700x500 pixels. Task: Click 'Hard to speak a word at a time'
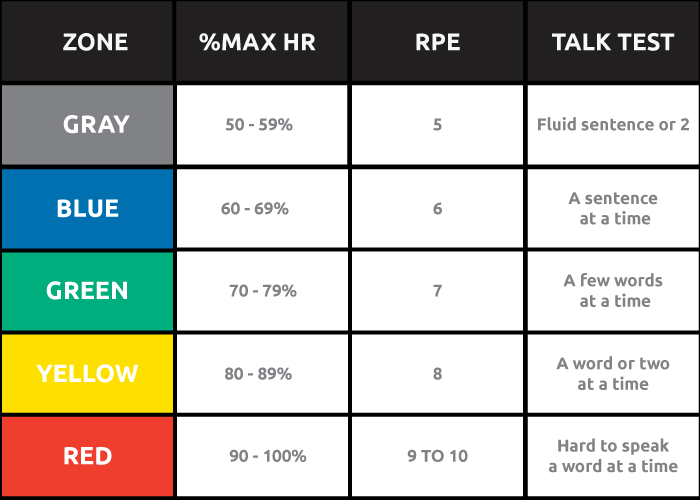pos(613,456)
